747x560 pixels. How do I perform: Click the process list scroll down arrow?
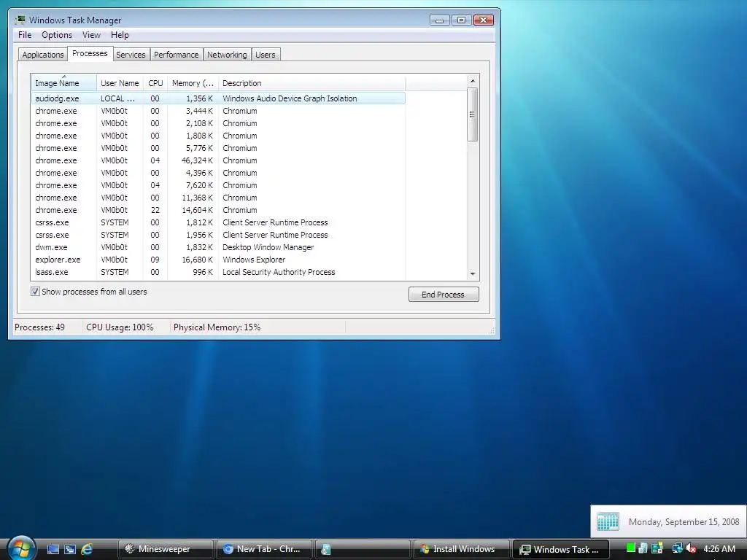click(x=473, y=274)
